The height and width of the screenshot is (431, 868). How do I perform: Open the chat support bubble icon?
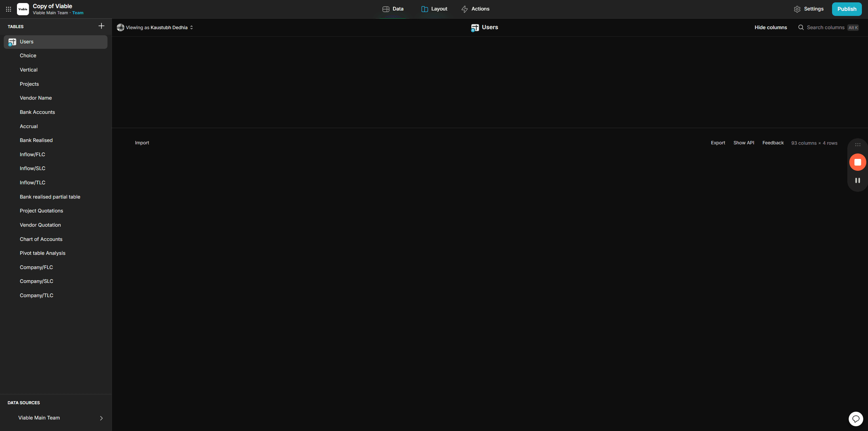click(x=856, y=419)
